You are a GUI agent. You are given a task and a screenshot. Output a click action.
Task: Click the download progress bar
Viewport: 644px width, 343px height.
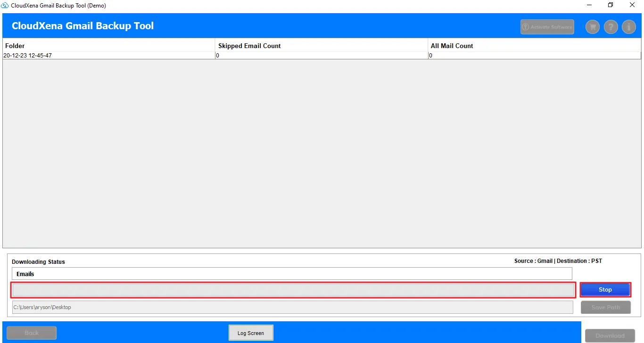click(292, 290)
